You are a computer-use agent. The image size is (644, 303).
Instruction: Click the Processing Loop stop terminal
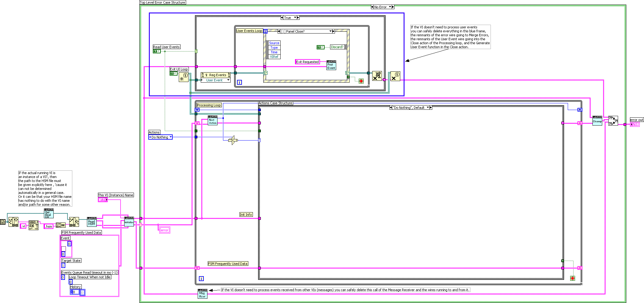572,278
